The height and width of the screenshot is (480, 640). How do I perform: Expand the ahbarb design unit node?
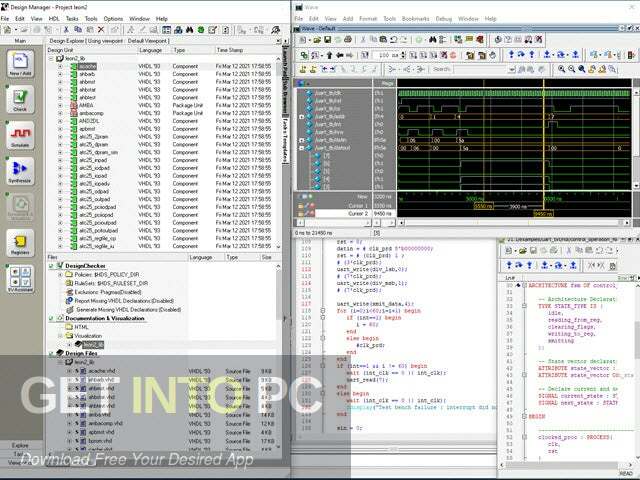(x=60, y=74)
